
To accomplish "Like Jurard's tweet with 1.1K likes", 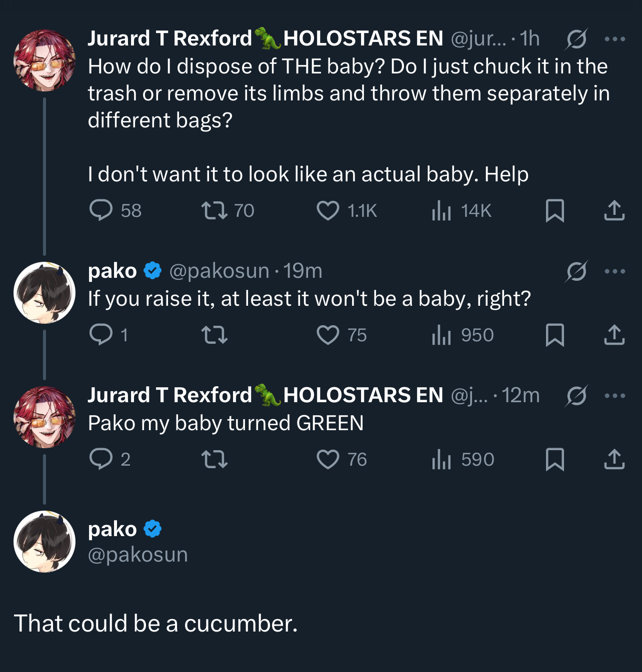I will [328, 210].
